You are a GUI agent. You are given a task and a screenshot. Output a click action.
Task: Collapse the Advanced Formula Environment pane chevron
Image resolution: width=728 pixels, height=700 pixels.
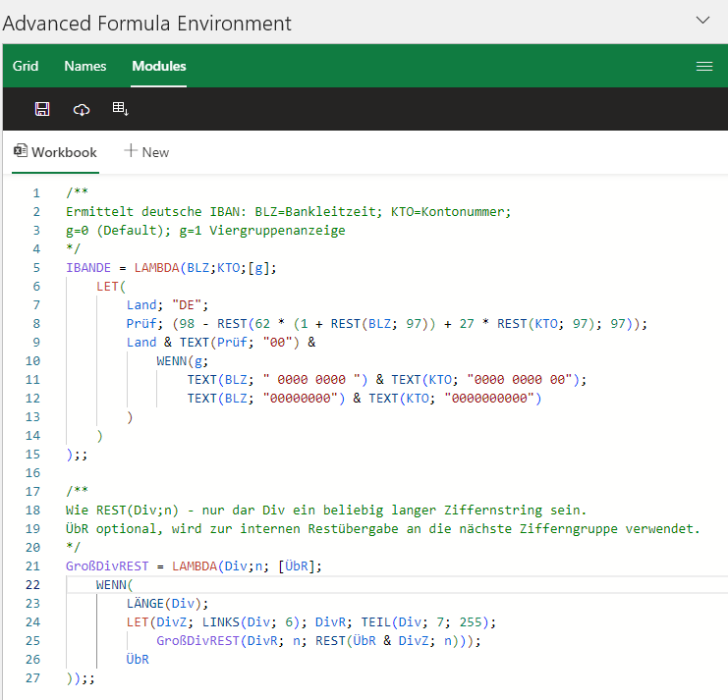point(702,20)
